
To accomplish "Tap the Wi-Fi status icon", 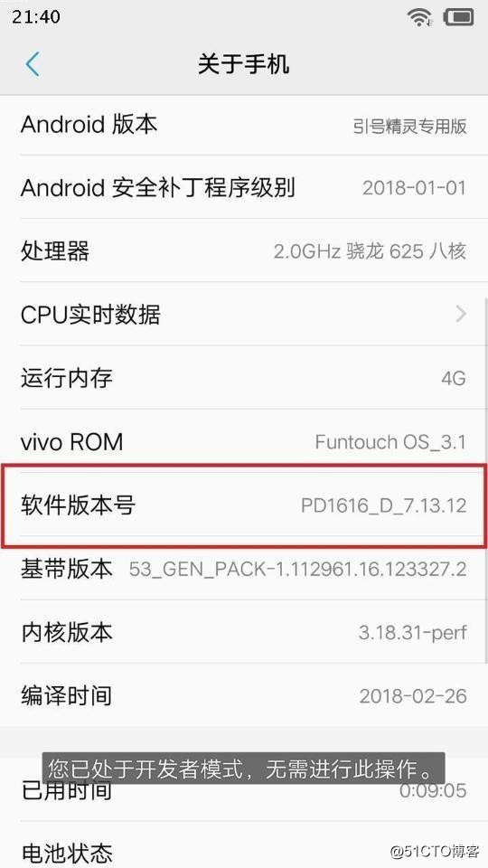I will (420, 17).
